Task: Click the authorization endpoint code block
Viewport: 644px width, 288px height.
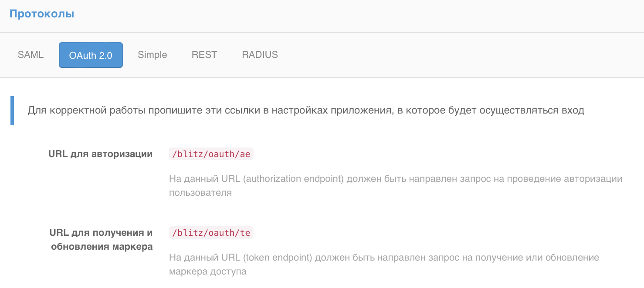Action: click(x=211, y=154)
